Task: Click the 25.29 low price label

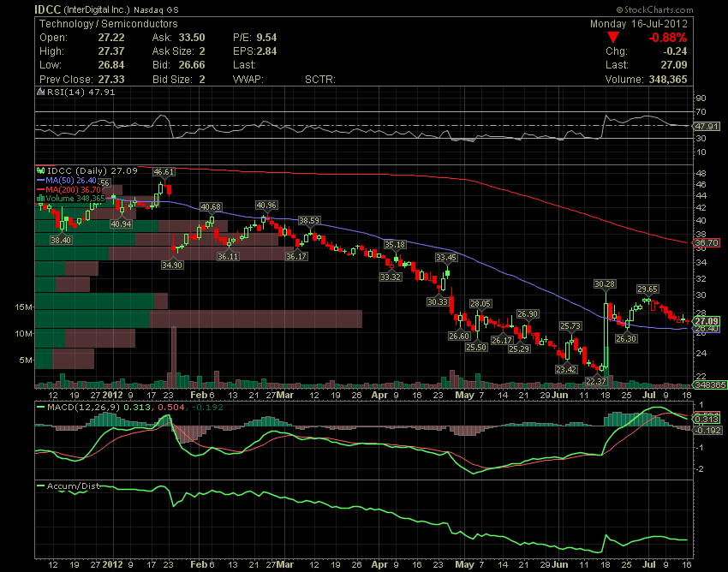Action: click(519, 349)
